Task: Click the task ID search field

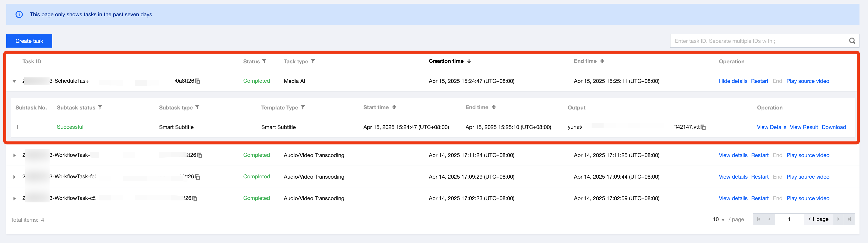Action: tap(758, 41)
